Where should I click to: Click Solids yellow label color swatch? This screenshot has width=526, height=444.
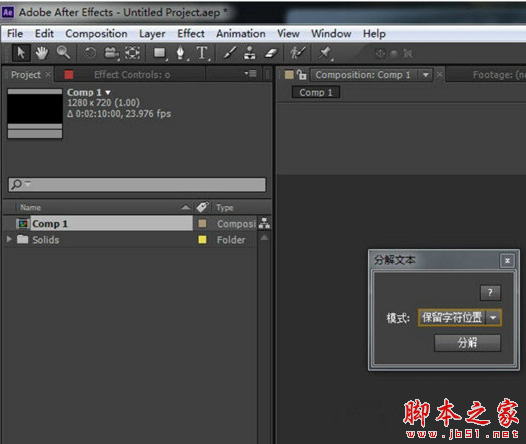(202, 239)
